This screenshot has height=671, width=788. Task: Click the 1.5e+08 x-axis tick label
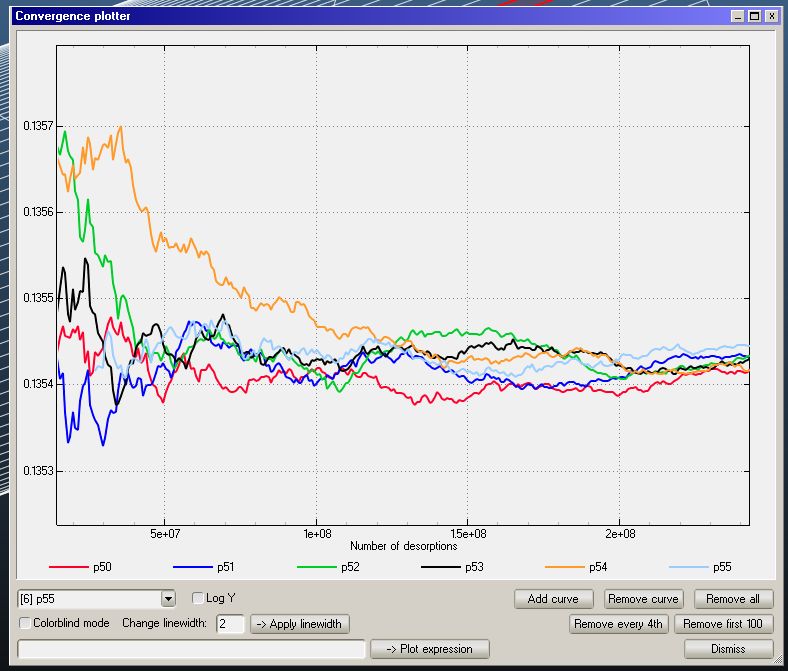[468, 534]
